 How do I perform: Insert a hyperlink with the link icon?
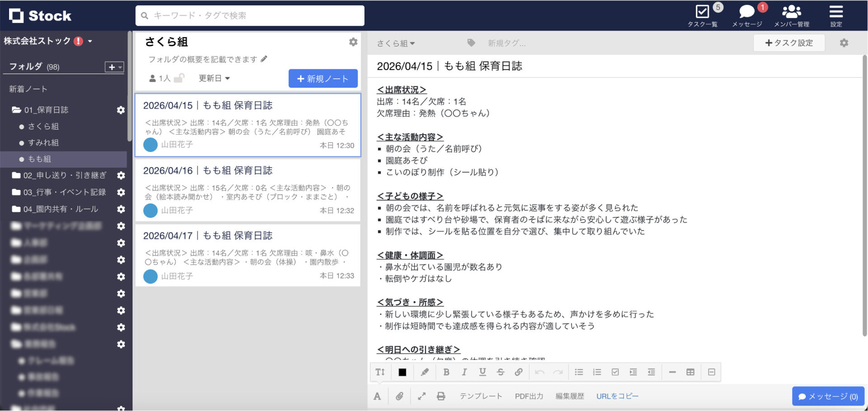(519, 372)
